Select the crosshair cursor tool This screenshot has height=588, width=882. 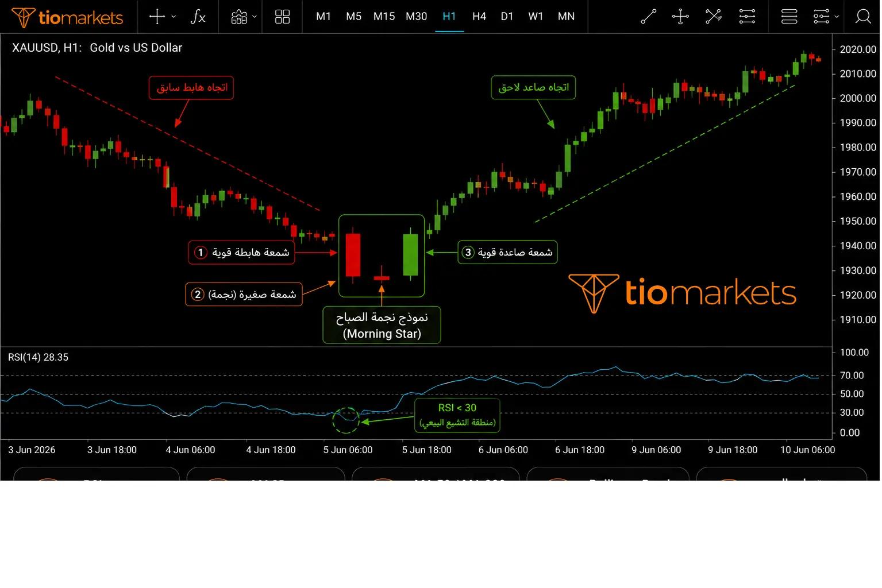(157, 17)
